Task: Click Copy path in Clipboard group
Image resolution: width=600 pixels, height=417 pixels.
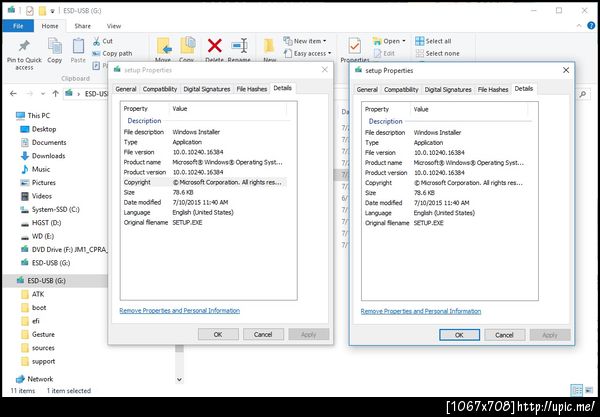Action: coord(112,54)
